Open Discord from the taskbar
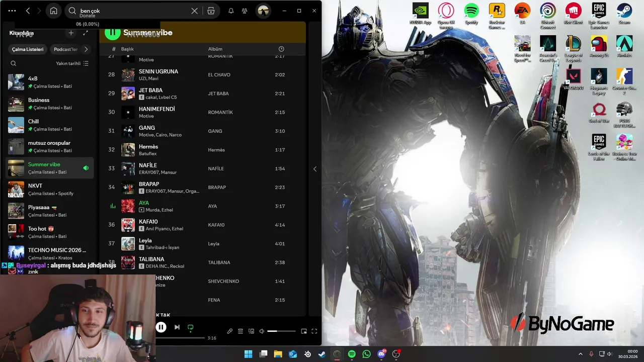This screenshot has height=362, width=644. pyautogui.click(x=381, y=354)
